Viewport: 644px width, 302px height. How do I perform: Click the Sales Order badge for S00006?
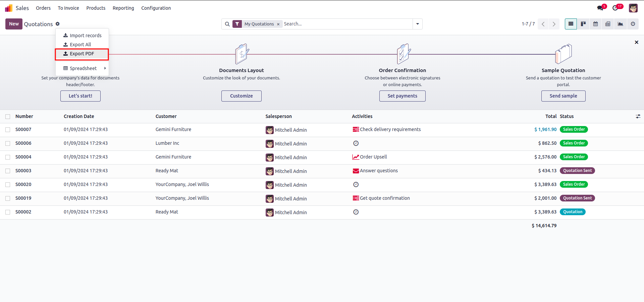574,143
